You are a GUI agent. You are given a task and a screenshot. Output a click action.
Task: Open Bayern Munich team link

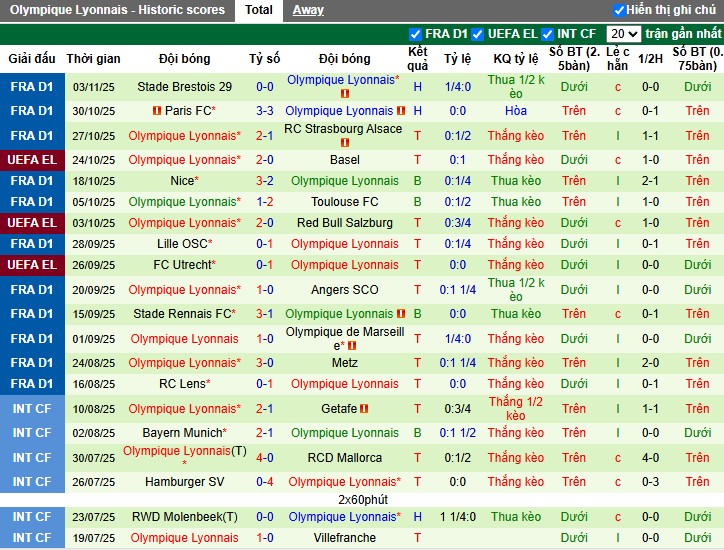[x=182, y=433]
